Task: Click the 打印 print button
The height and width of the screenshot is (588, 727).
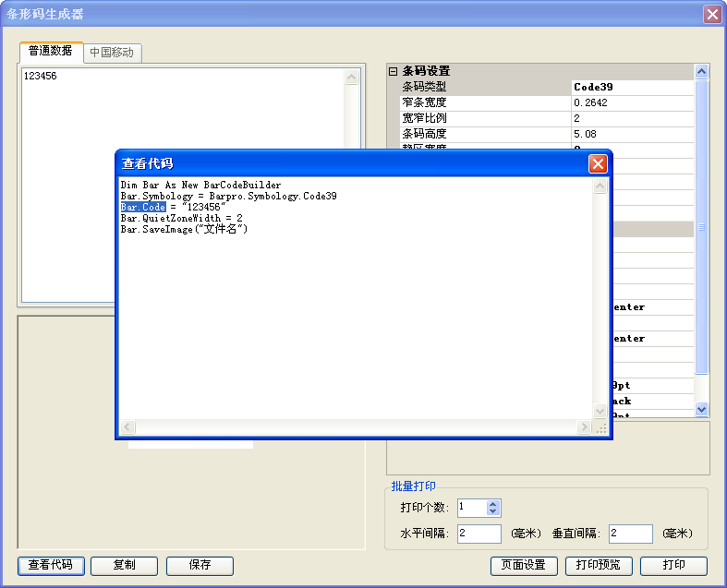Action: pyautogui.click(x=673, y=565)
